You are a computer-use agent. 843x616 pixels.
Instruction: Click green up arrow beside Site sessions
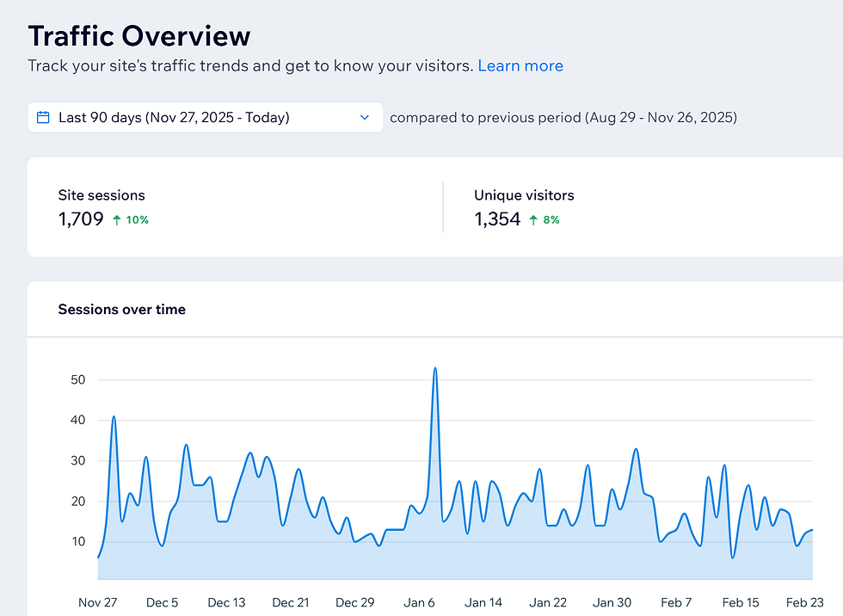pos(117,219)
